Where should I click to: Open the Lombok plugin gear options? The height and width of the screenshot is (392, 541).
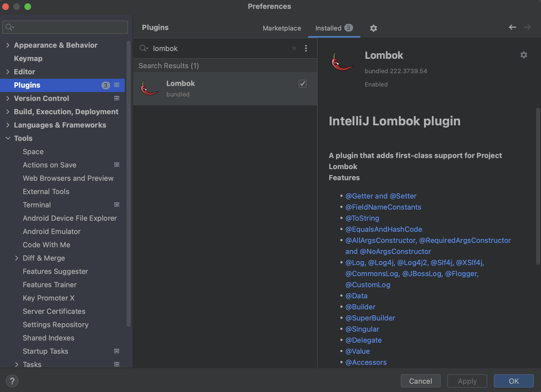[524, 55]
